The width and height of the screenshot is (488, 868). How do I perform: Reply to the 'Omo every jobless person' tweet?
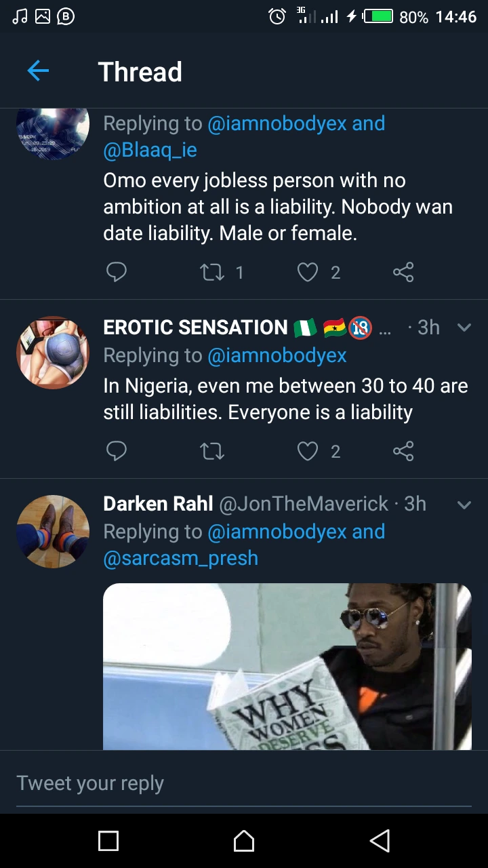point(117,272)
